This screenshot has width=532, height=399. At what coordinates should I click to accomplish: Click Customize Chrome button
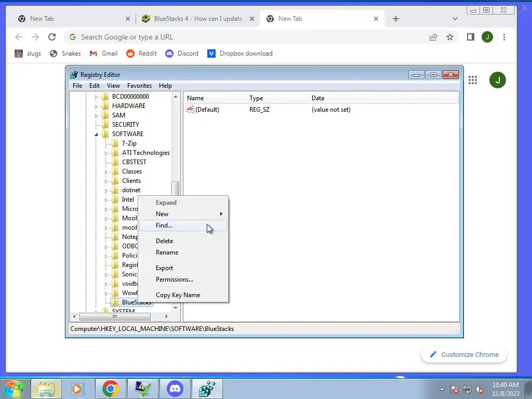point(464,354)
